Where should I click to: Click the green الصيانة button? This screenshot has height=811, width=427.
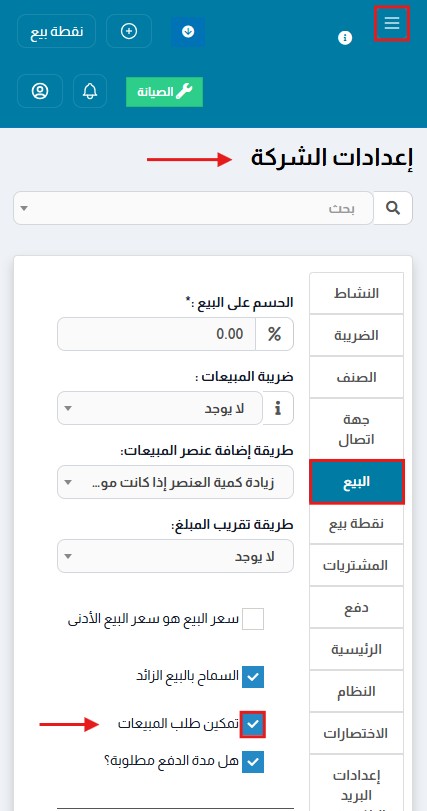click(164, 92)
